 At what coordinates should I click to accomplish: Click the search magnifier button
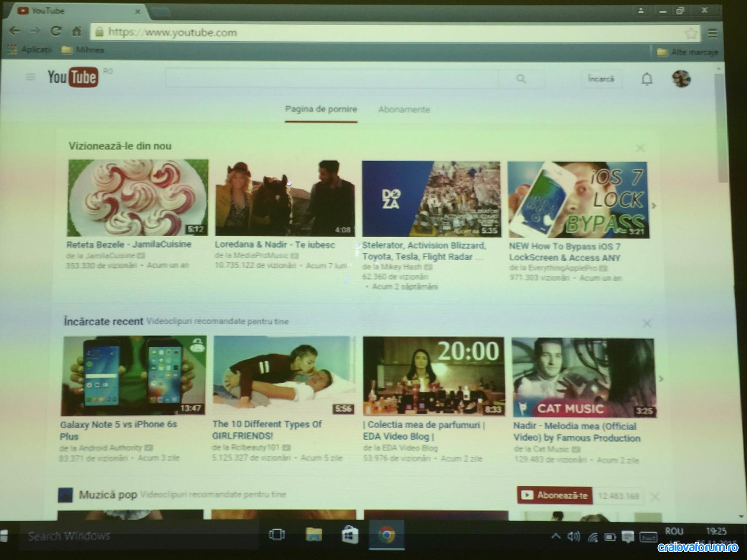tap(521, 79)
